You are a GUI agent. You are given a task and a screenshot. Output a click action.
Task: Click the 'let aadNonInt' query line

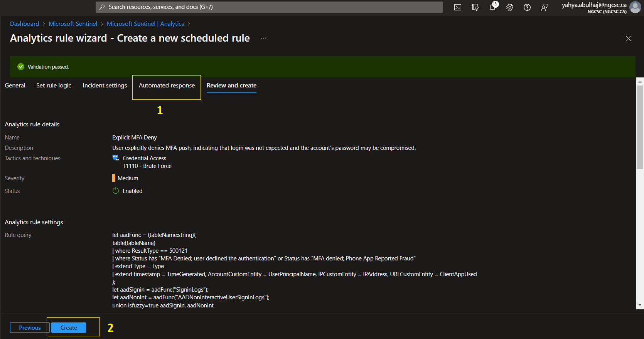[x=191, y=297]
